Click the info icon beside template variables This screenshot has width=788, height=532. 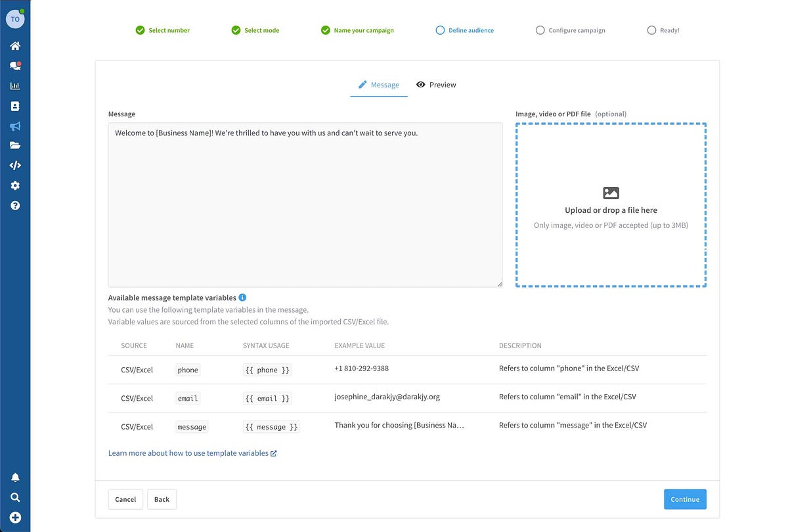tap(242, 298)
